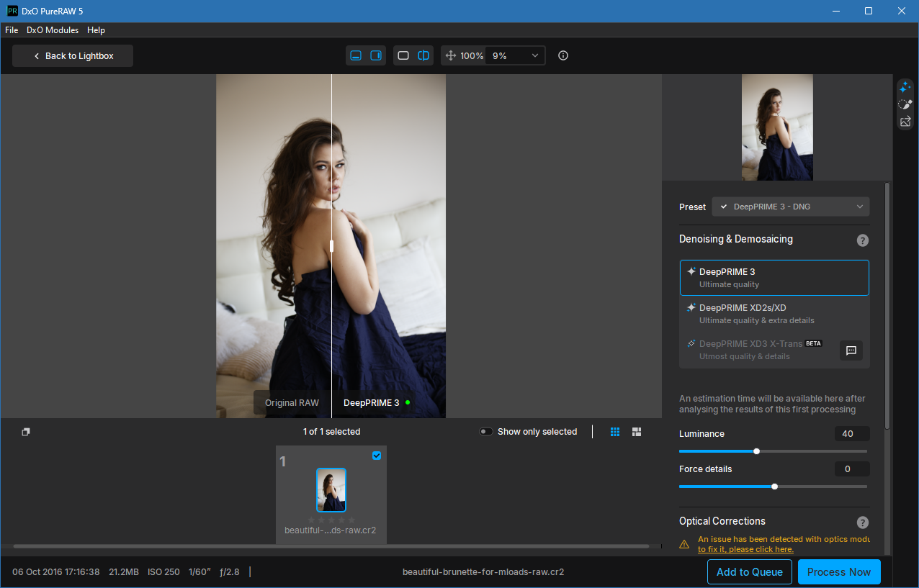Open the export image settings icon

[x=905, y=122]
